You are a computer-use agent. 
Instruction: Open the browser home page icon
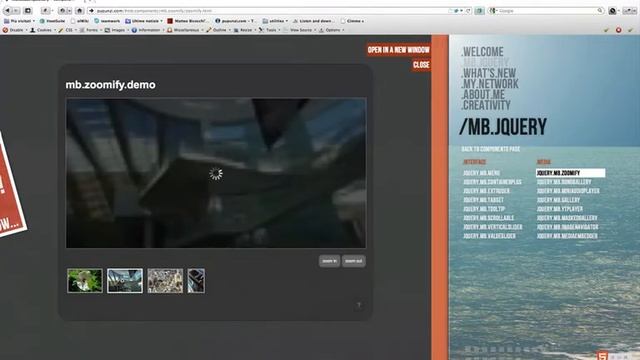[80, 11]
